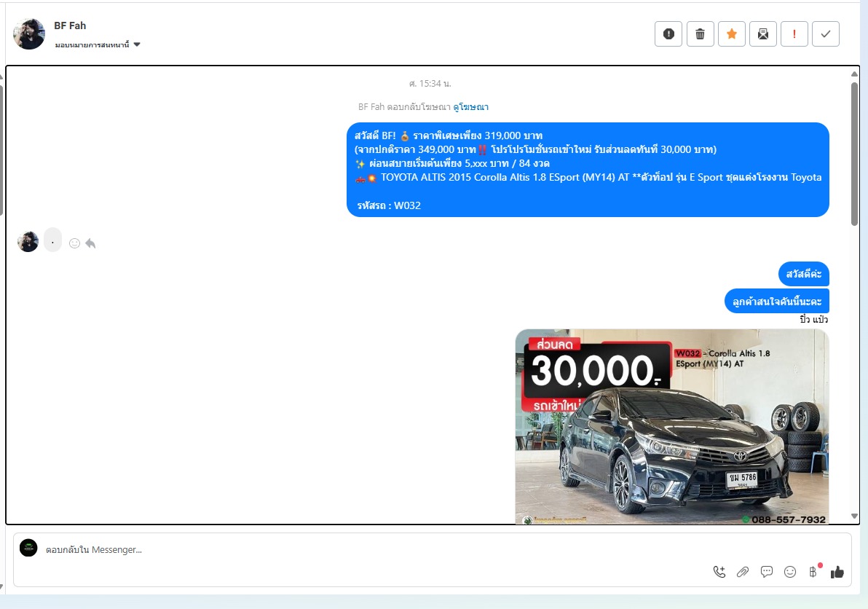Select customer's dot message bubble
Image resolution: width=868 pixels, height=609 pixels.
pos(52,240)
